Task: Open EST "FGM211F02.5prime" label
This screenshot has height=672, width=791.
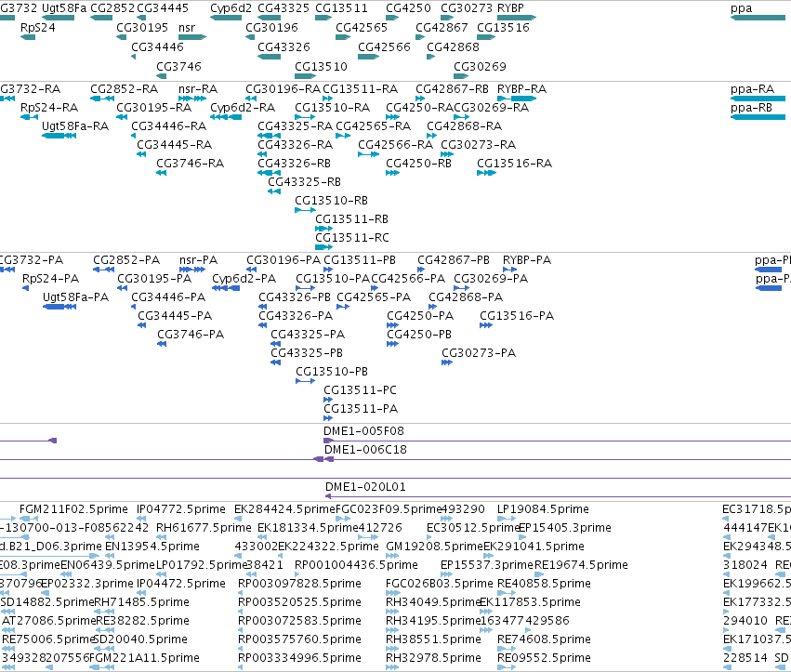Action: [73, 509]
